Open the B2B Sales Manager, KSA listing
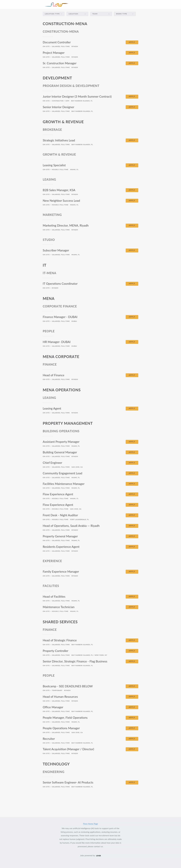Viewport: 181px width, 868px height. tap(59, 190)
